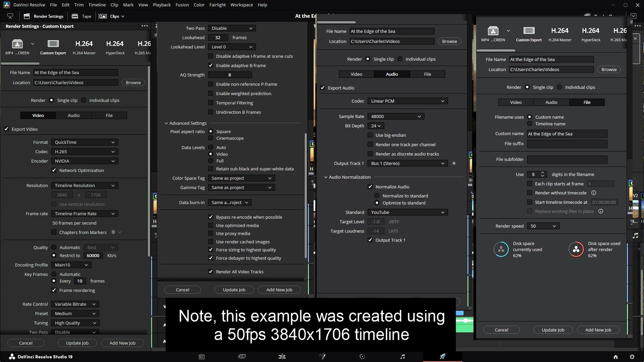Toggle Network Optimization checkbox
644x362 pixels.
pos(54,170)
